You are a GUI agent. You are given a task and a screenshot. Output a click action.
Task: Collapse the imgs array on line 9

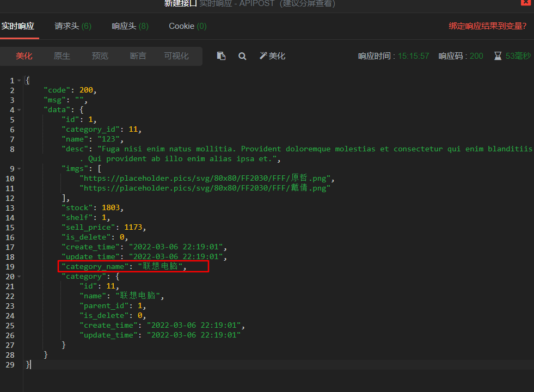[x=18, y=168]
